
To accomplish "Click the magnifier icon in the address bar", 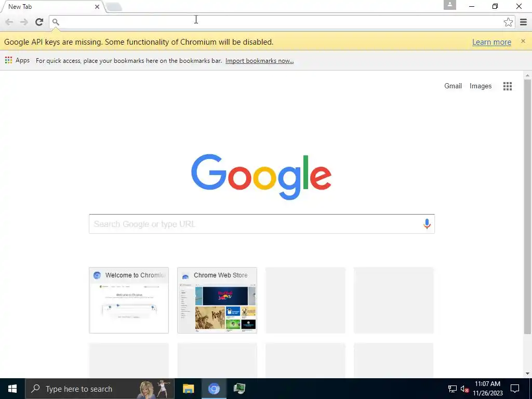I will 56,22.
